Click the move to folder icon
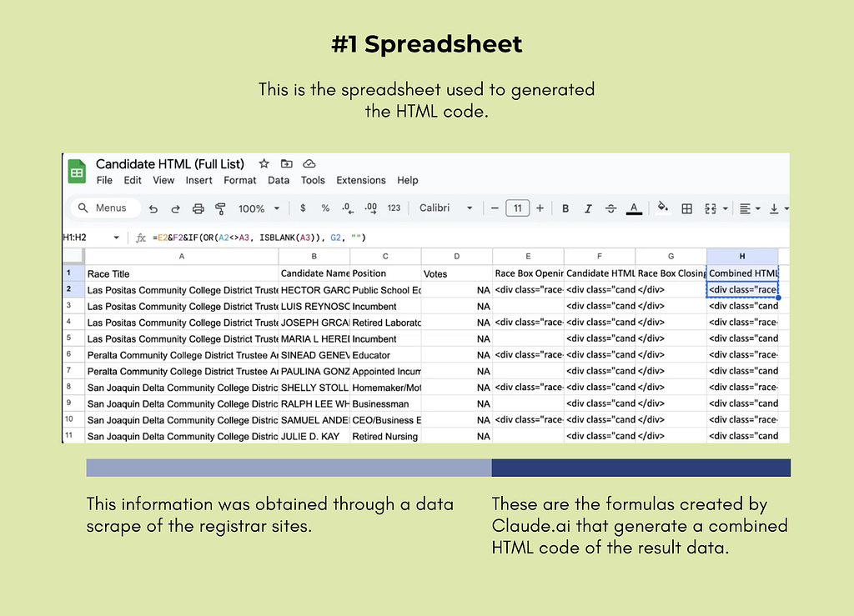Screen dimensions: 854x616 [287, 164]
